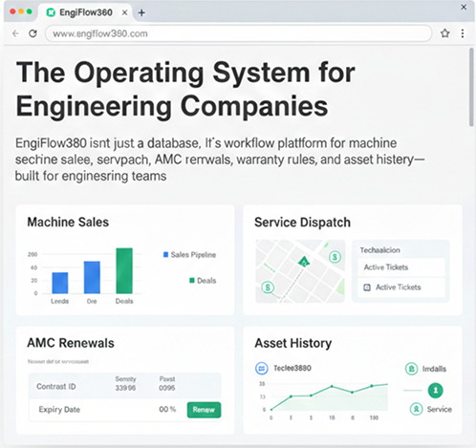Click the blue icon next to Teclee3880
The width and height of the screenshot is (476, 448).
[262, 369]
